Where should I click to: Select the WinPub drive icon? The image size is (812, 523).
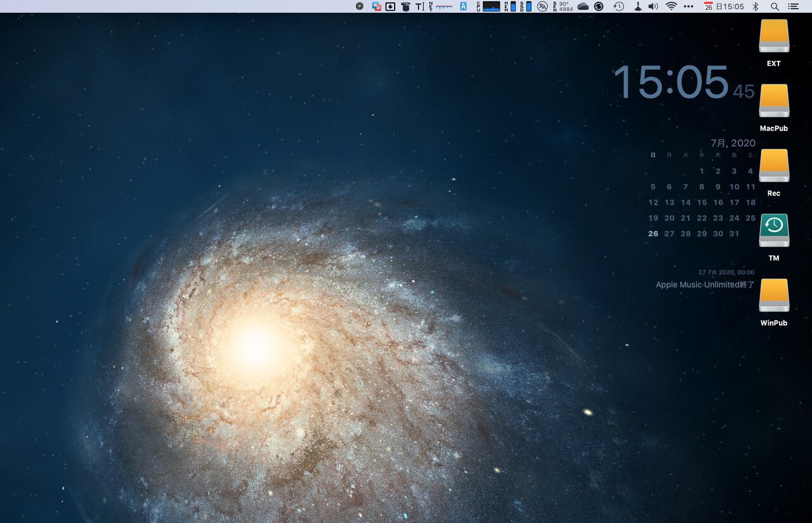pyautogui.click(x=774, y=296)
